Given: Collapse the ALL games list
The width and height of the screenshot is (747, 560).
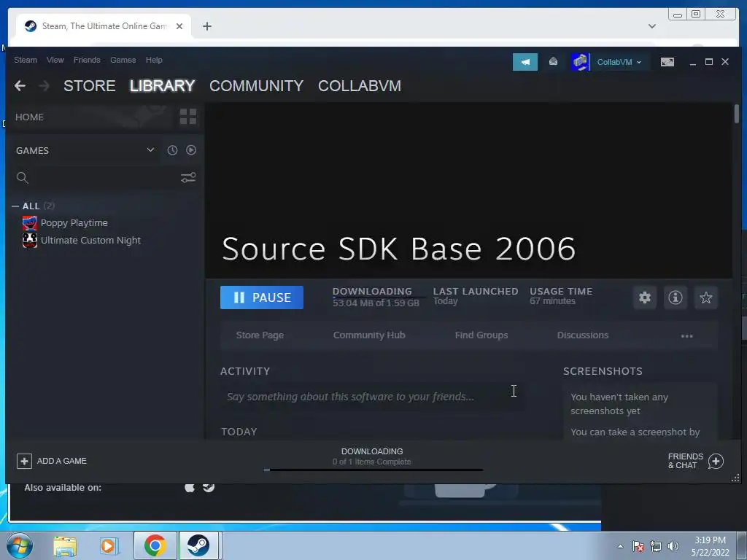Looking at the screenshot, I should pos(15,206).
